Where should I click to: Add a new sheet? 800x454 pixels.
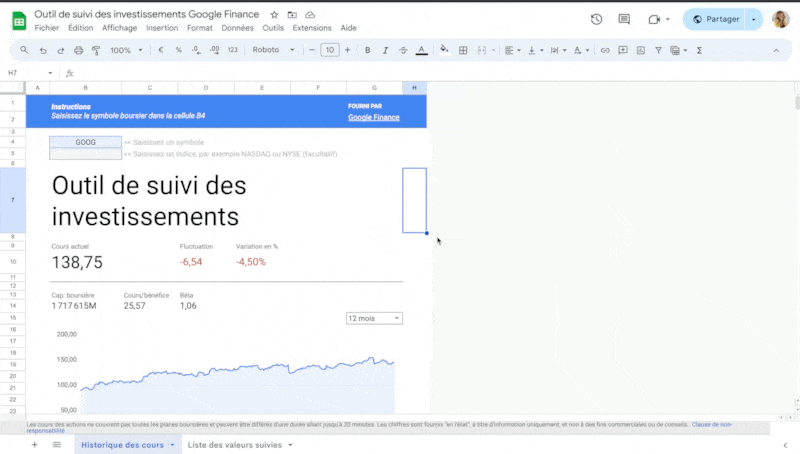(34, 445)
